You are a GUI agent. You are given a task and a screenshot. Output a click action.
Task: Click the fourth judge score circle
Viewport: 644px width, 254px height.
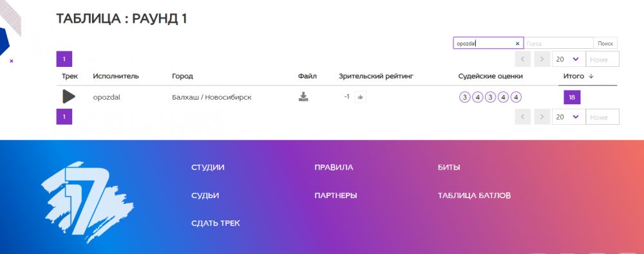point(504,97)
